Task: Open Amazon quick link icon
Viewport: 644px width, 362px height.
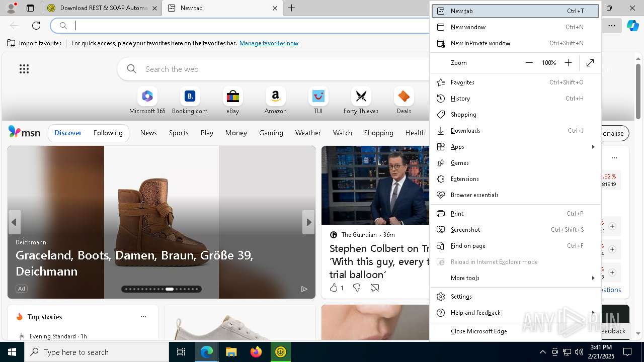Action: (x=275, y=96)
